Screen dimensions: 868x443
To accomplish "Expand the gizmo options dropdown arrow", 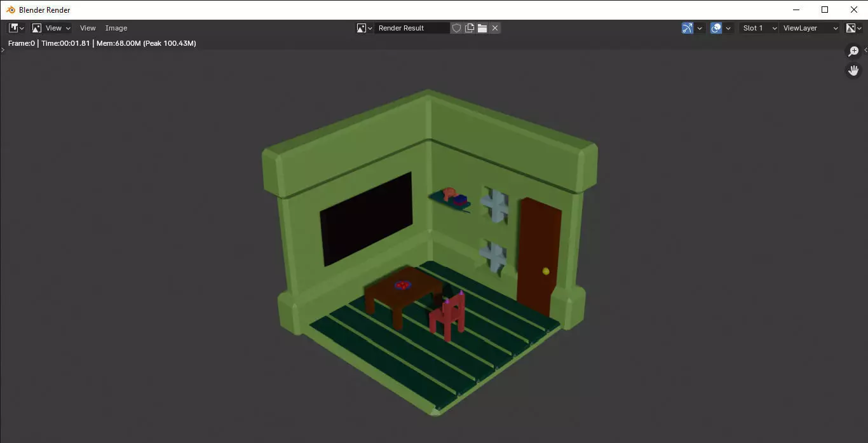I will (x=700, y=28).
